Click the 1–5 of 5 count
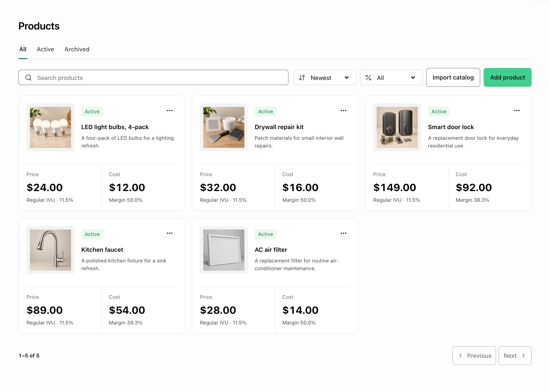The width and height of the screenshot is (550, 392). point(29,355)
